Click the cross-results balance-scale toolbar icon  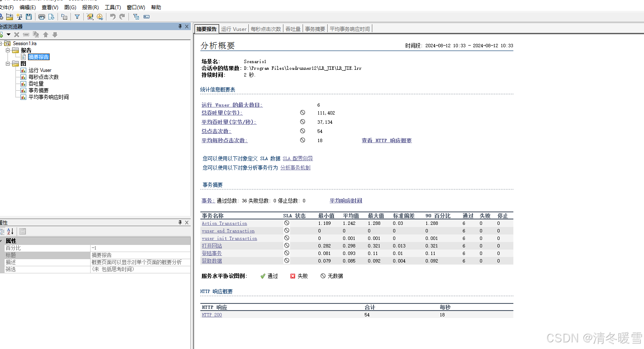point(19,17)
